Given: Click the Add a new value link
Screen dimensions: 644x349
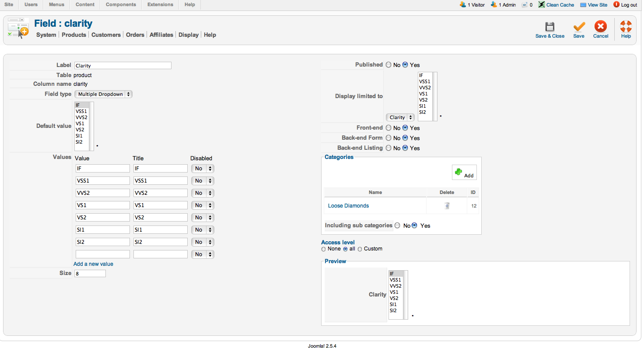Looking at the screenshot, I should [x=93, y=264].
